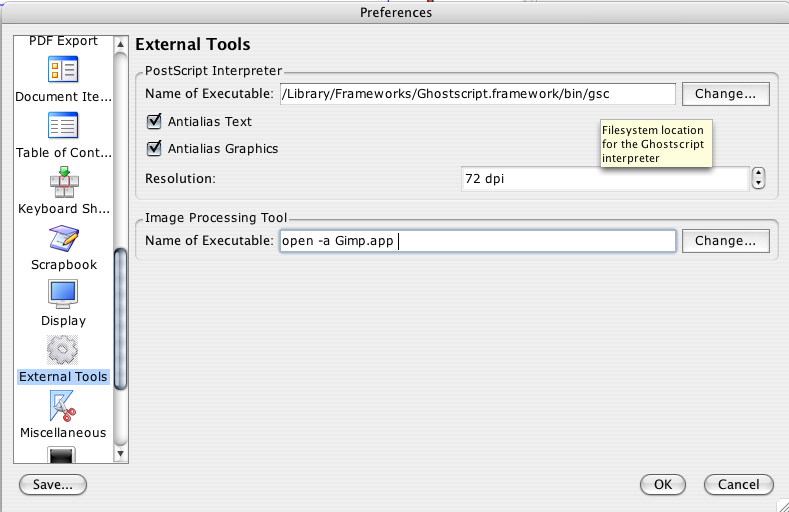This screenshot has height=512, width=789.
Task: Disable the Antialias Text checkbox
Action: point(154,121)
